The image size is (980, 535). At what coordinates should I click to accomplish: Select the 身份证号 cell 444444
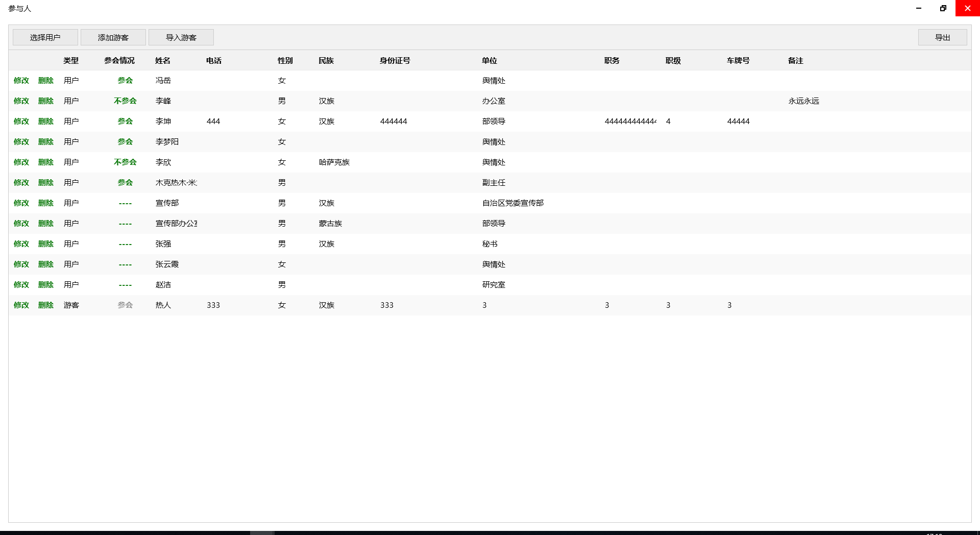click(394, 121)
